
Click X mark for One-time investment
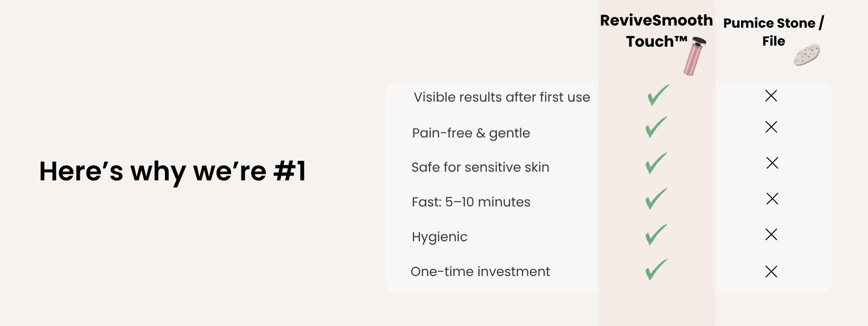771,272
